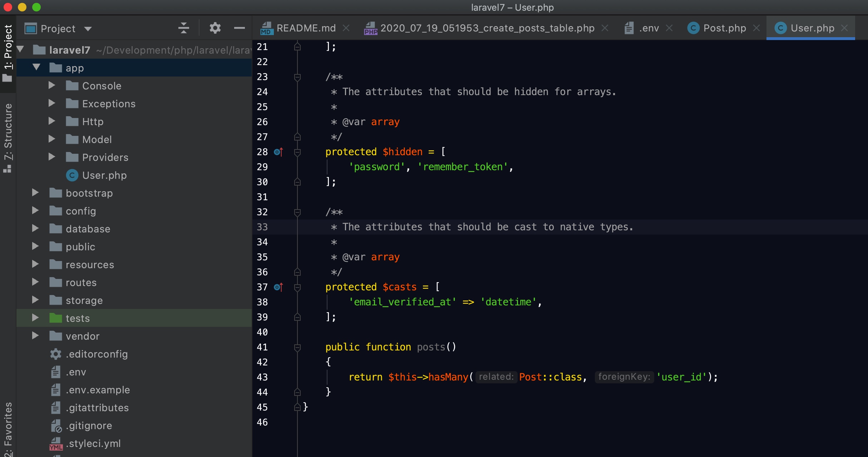This screenshot has width=868, height=457.
Task: Collapse the laravel7 project root
Action: (x=20, y=49)
